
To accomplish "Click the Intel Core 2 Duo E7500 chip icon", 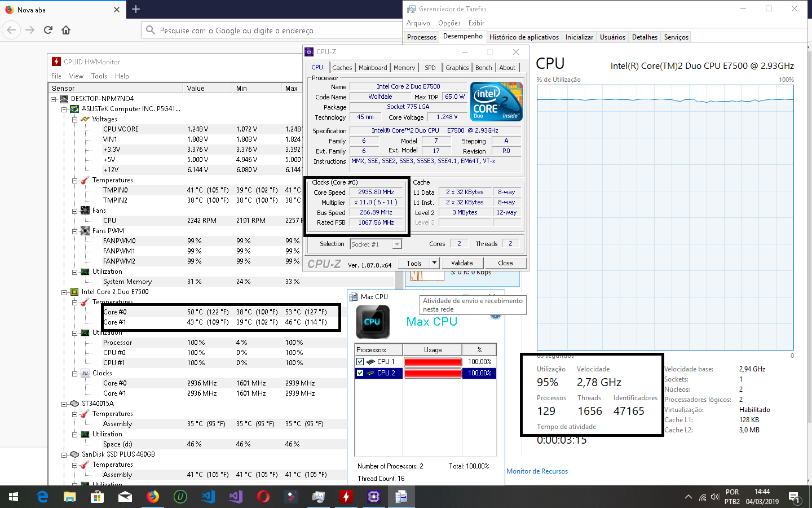I will pyautogui.click(x=74, y=292).
